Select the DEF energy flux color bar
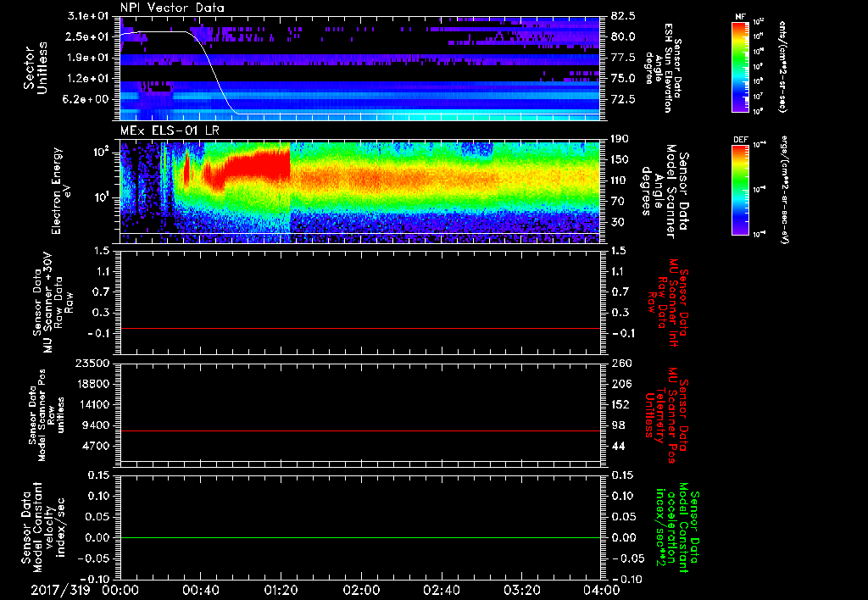 (x=740, y=190)
